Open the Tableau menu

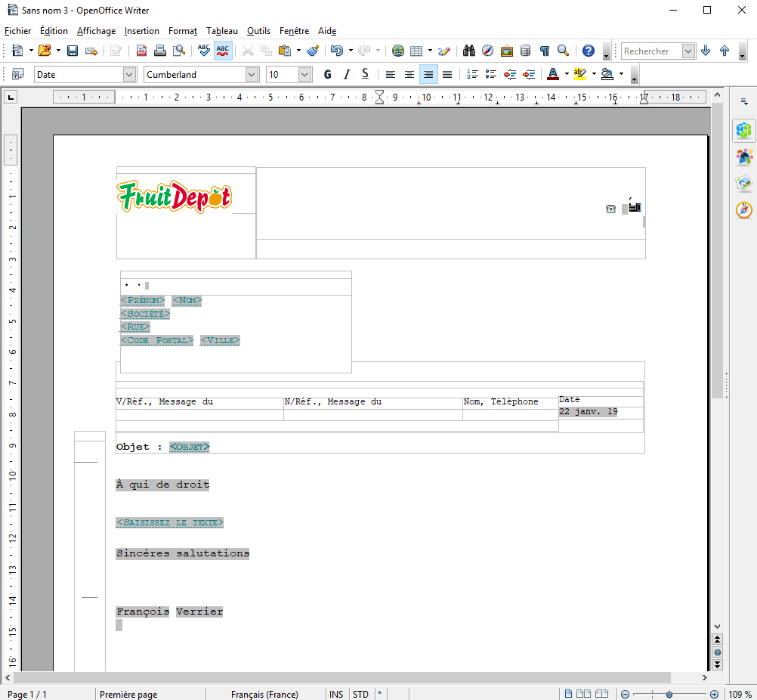click(221, 31)
